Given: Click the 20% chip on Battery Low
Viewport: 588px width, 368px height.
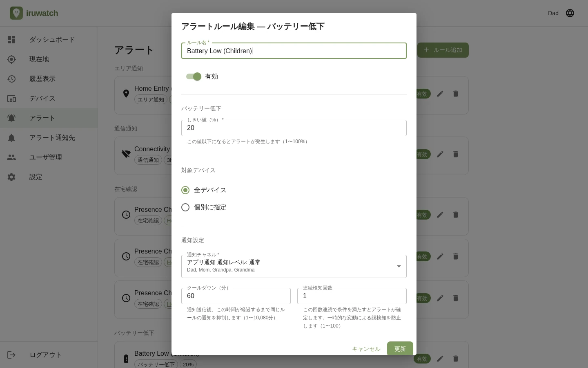Looking at the screenshot, I should pyautogui.click(x=188, y=364).
